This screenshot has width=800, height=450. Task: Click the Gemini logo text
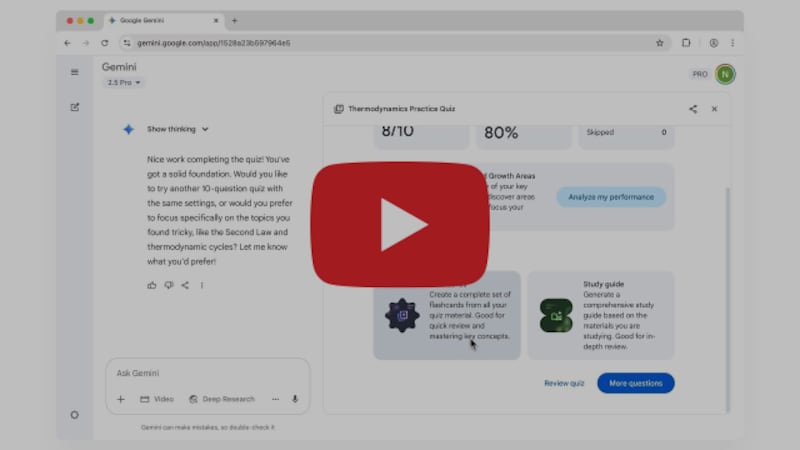119,67
